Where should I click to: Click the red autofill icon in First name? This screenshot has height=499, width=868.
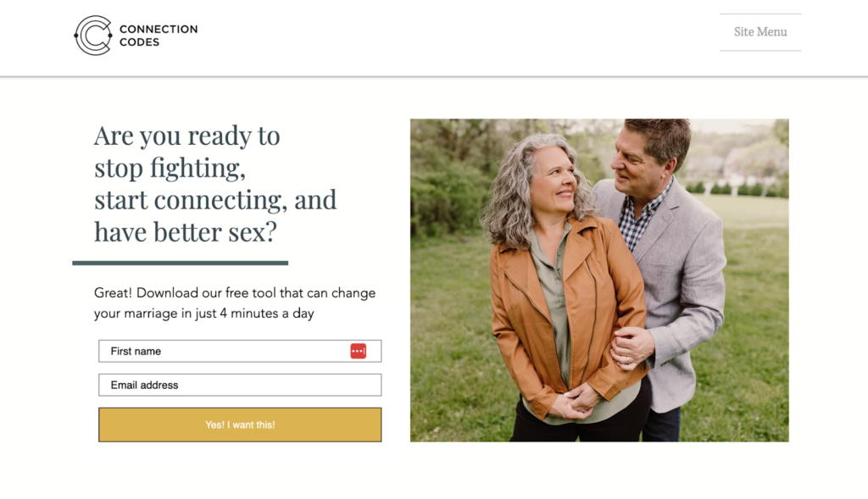[x=359, y=351]
